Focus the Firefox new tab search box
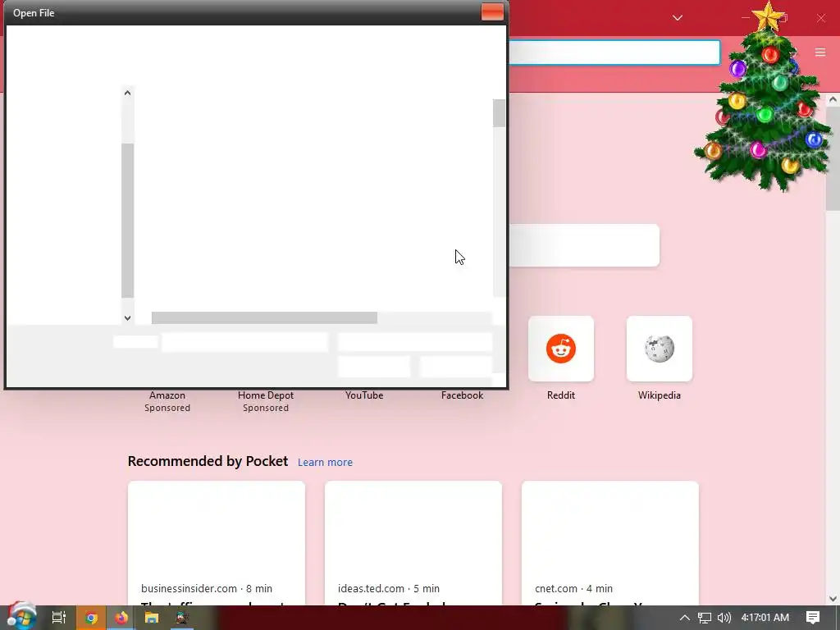Screen dimensions: 840x630 click(x=584, y=245)
